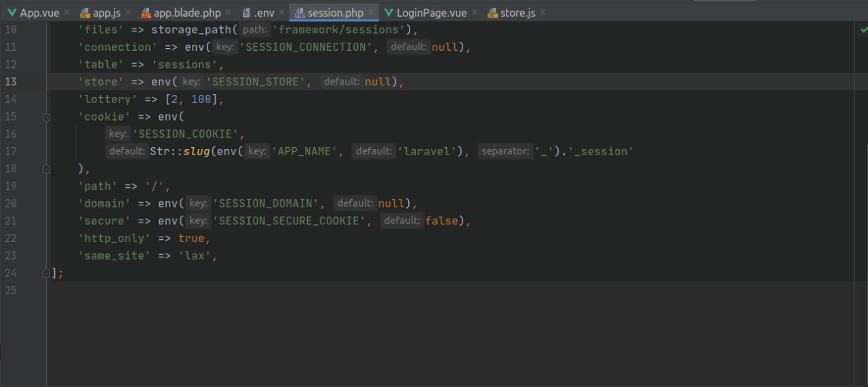Click 'SESSION_SECURE_COOKIE' string

point(290,221)
